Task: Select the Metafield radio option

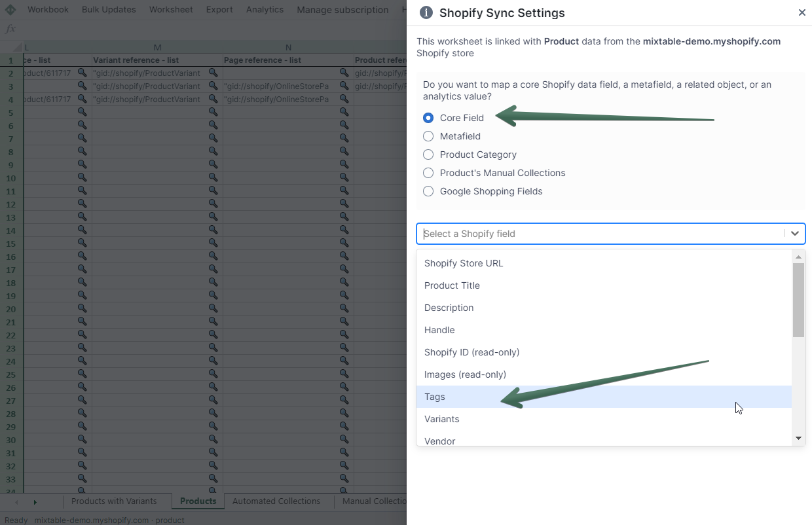Action: point(428,136)
